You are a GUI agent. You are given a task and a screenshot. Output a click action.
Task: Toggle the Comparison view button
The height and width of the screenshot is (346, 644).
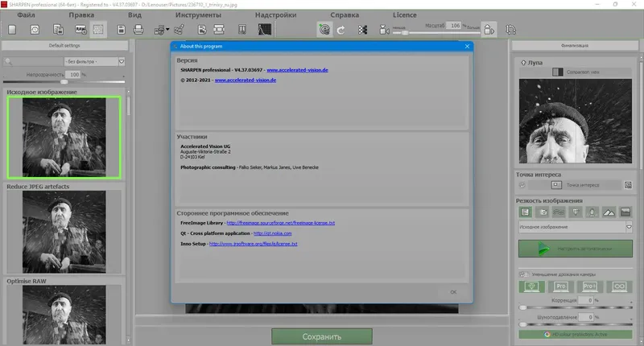576,72
